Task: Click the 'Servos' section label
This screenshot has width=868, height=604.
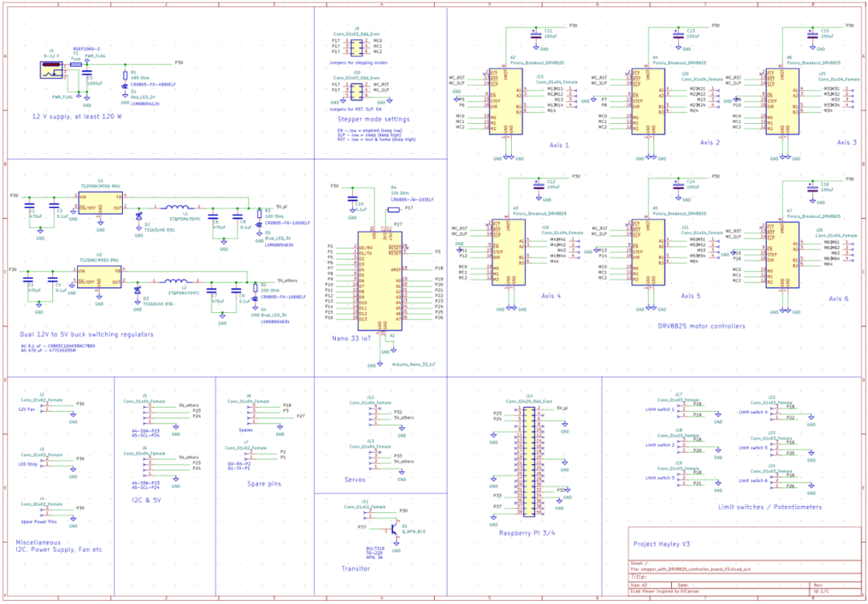Action: [355, 480]
